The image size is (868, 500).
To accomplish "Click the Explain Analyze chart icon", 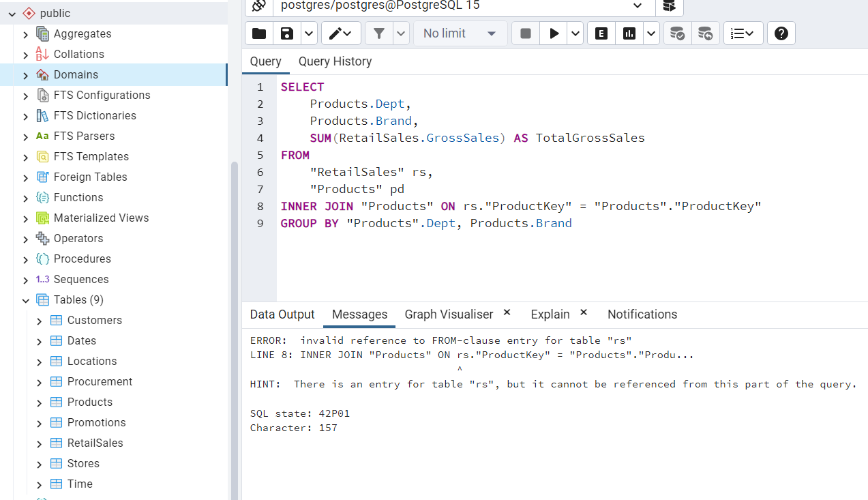I will click(629, 33).
